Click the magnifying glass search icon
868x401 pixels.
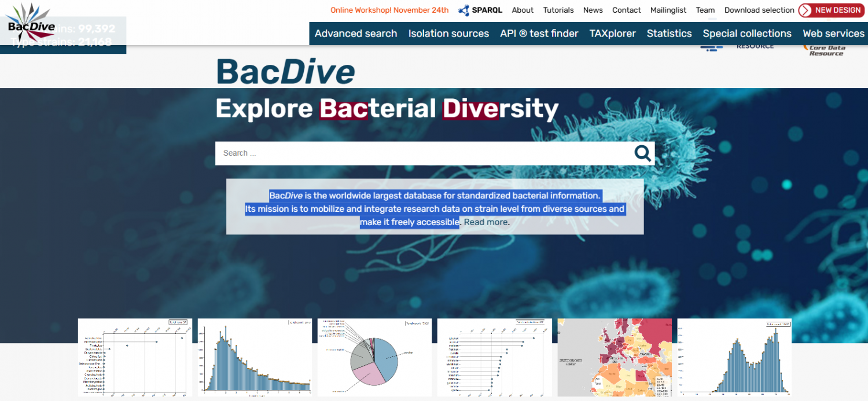pos(642,153)
